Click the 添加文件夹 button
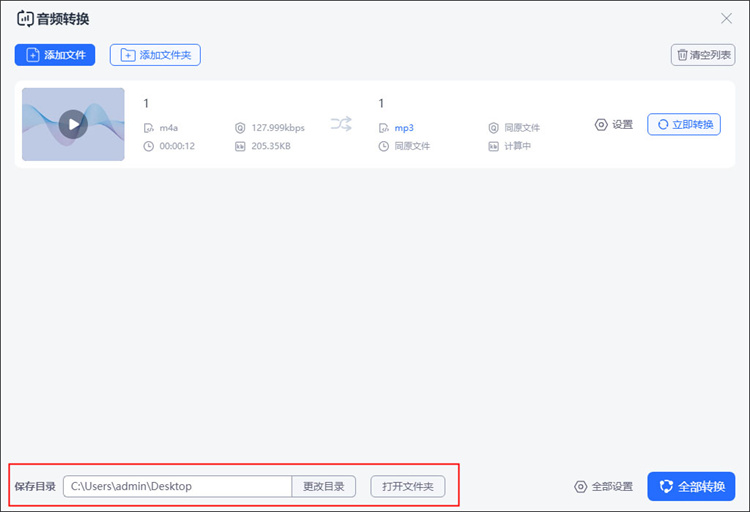 tap(155, 55)
